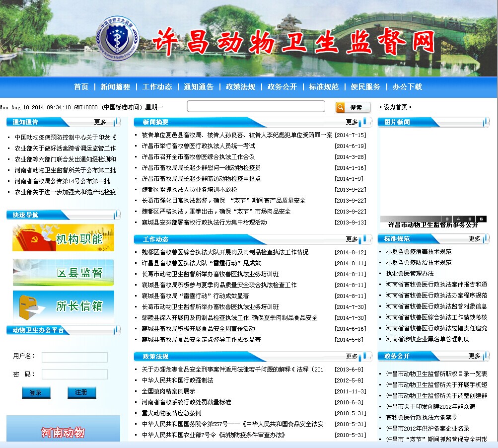Focus the search text box
The image size is (498, 448).
pos(256,106)
